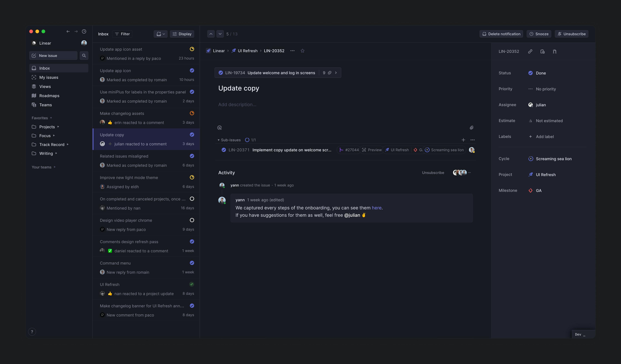This screenshot has height=364, width=621.
Task: Copy git branch name icon
Action: (x=555, y=51)
